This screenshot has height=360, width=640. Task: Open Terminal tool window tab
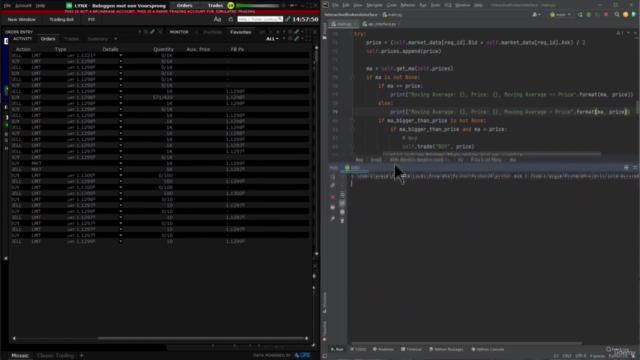click(x=411, y=349)
